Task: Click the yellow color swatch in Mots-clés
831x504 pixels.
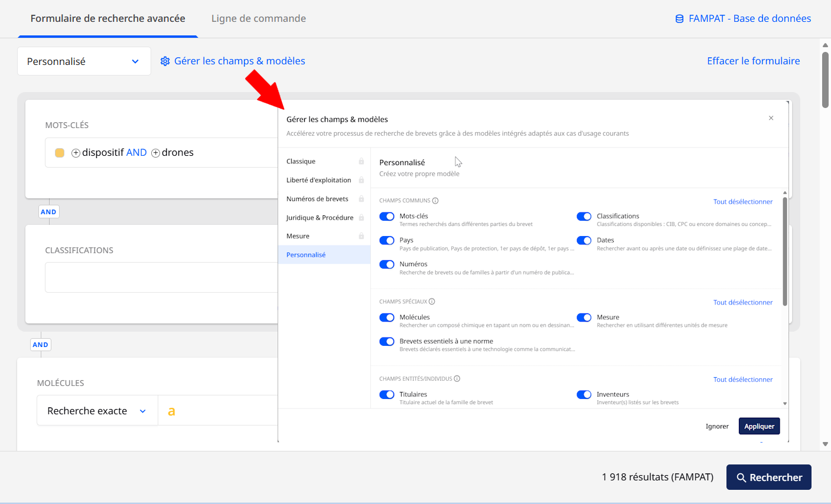Action: (x=60, y=153)
